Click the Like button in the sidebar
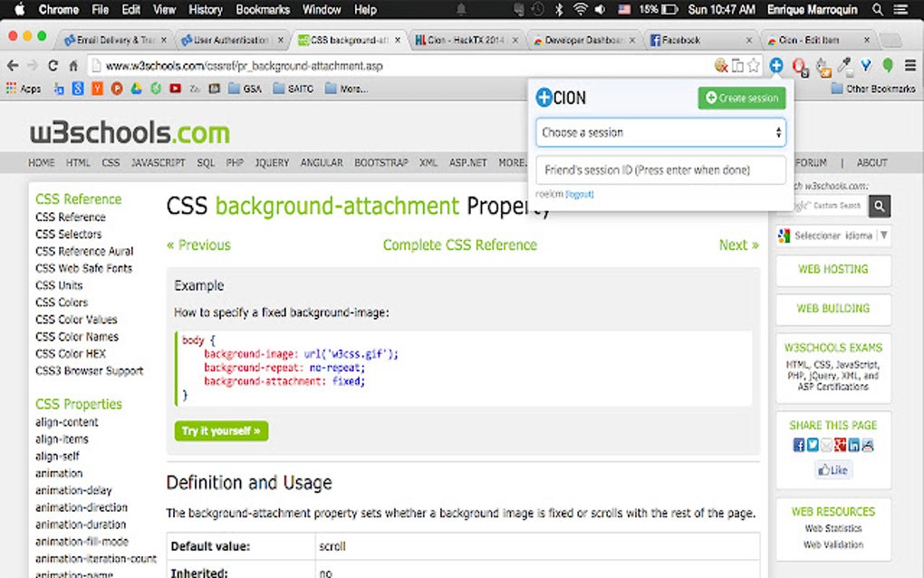This screenshot has height=578, width=924. pyautogui.click(x=832, y=469)
